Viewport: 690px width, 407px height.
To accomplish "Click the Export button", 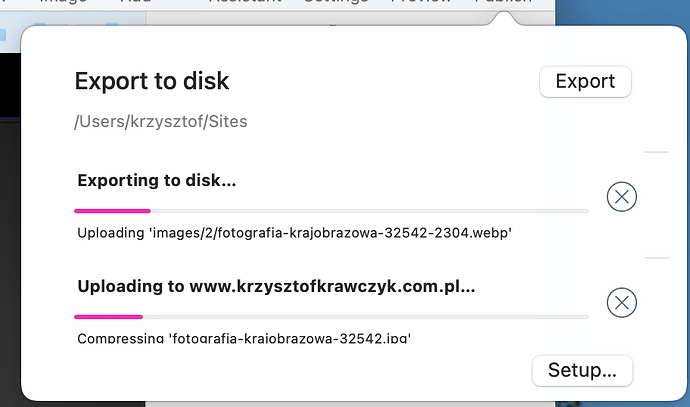I will point(585,82).
